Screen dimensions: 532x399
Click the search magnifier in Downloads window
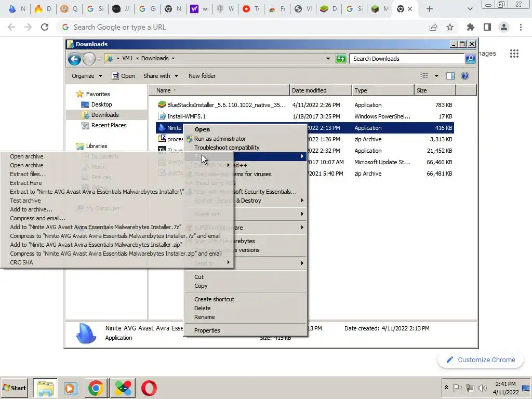pyautogui.click(x=470, y=59)
